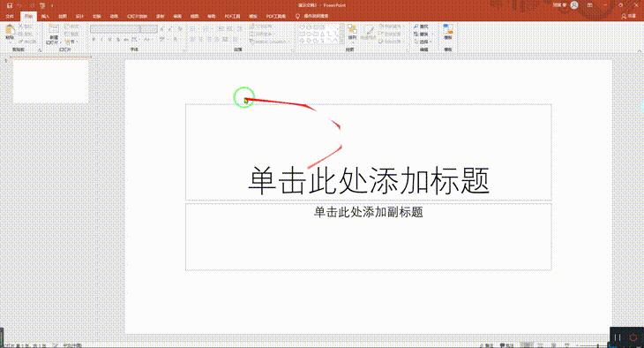Switch to the Slide Show (幻灯片放映) tab
Viewport: 644px width, 348px height.
[137, 16]
